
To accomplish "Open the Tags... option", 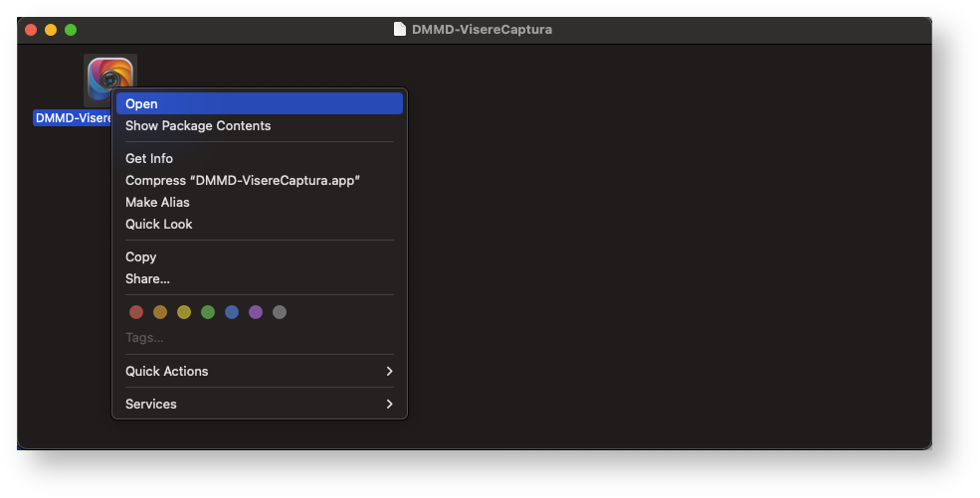I will [144, 338].
